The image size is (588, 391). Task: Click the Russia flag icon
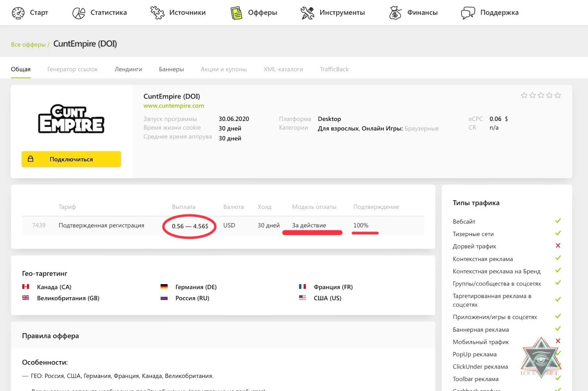(x=164, y=298)
